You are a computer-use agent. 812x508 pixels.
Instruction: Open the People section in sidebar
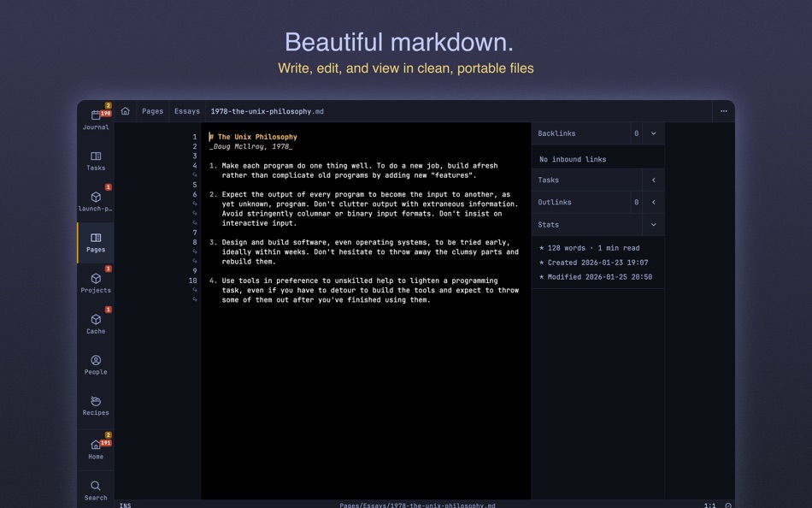(96, 365)
